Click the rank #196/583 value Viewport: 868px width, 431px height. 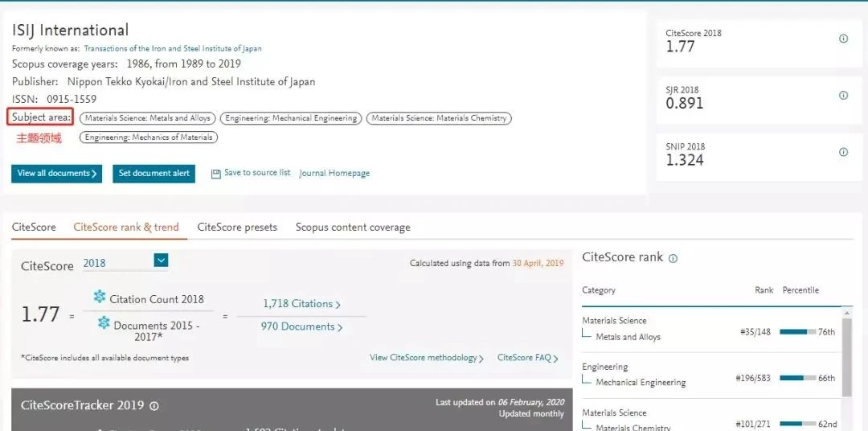[753, 378]
